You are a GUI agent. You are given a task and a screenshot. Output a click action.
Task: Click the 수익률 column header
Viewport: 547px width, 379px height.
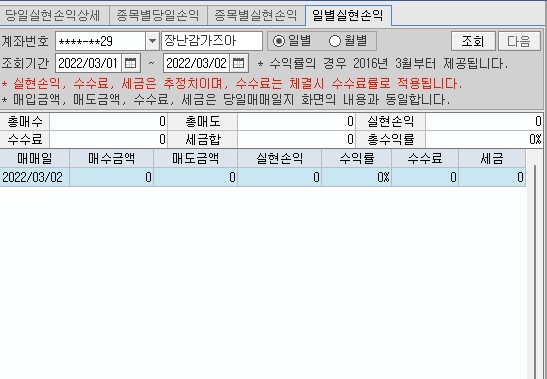coord(357,159)
